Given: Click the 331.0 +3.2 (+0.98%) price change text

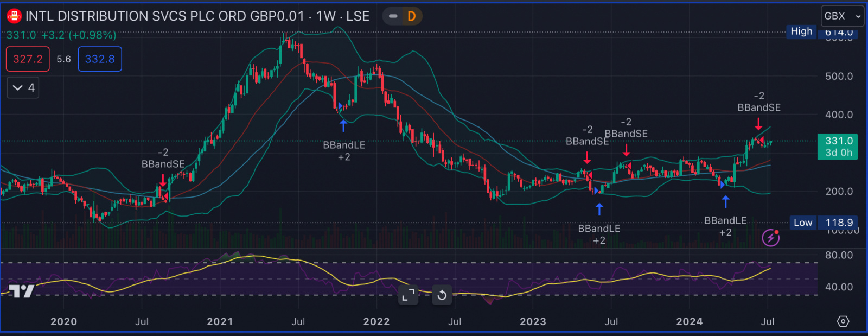Looking at the screenshot, I should (61, 35).
